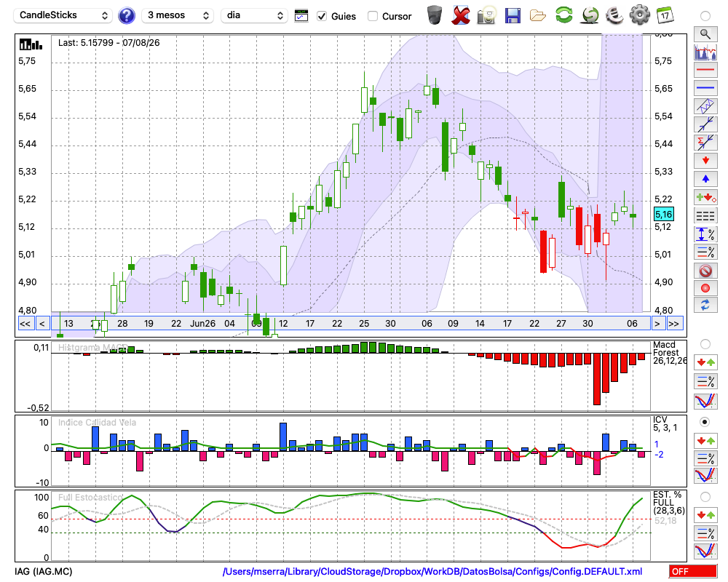Select the radio button beside ICV panel

click(705, 422)
